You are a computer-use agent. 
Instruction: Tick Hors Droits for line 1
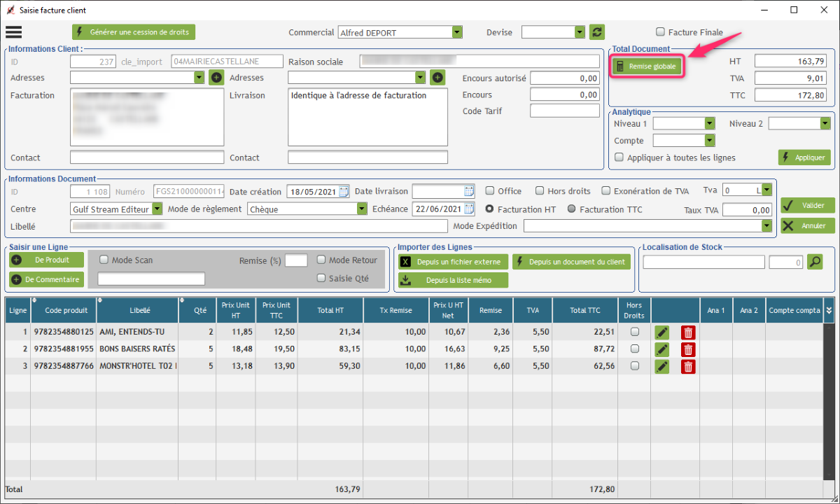click(634, 332)
